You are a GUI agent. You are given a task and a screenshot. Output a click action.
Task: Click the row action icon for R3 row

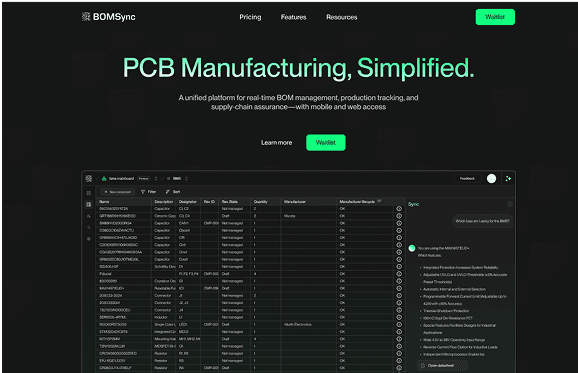399,361
